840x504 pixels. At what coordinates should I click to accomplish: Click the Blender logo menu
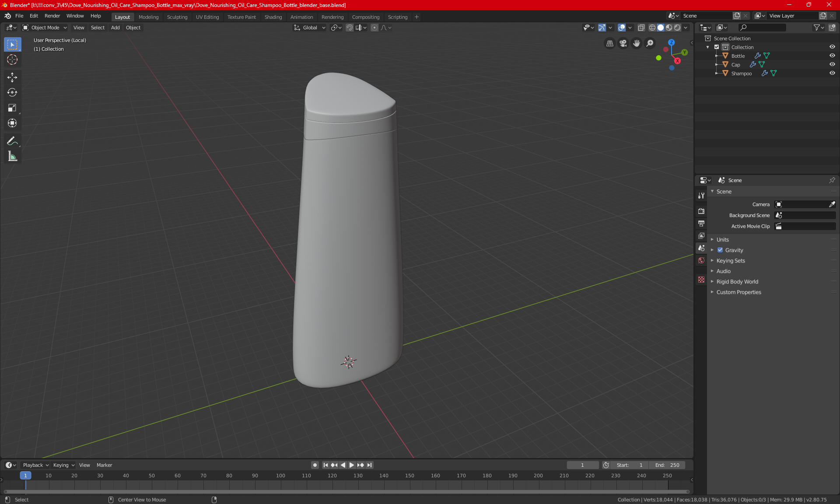click(x=7, y=16)
